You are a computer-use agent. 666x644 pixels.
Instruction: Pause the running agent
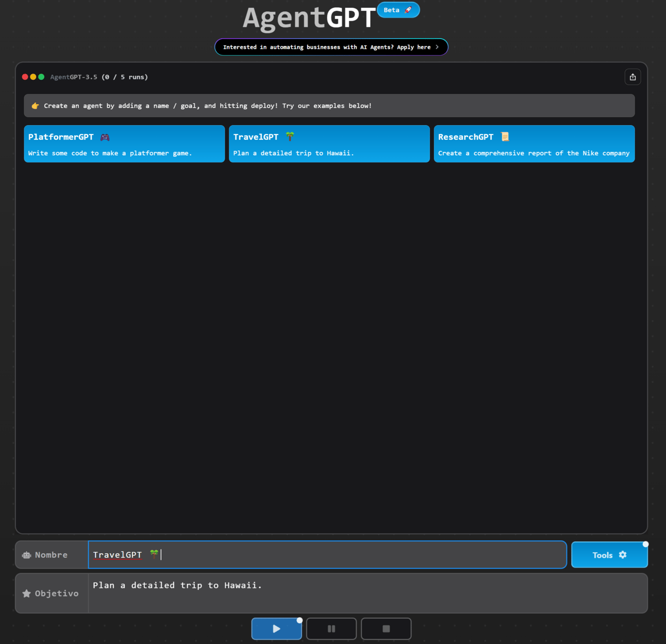coord(331,629)
